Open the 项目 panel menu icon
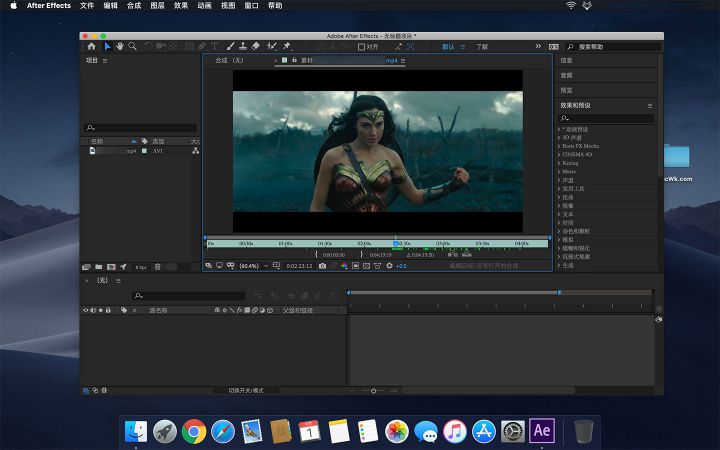Viewport: 720px width, 450px height. pyautogui.click(x=105, y=61)
